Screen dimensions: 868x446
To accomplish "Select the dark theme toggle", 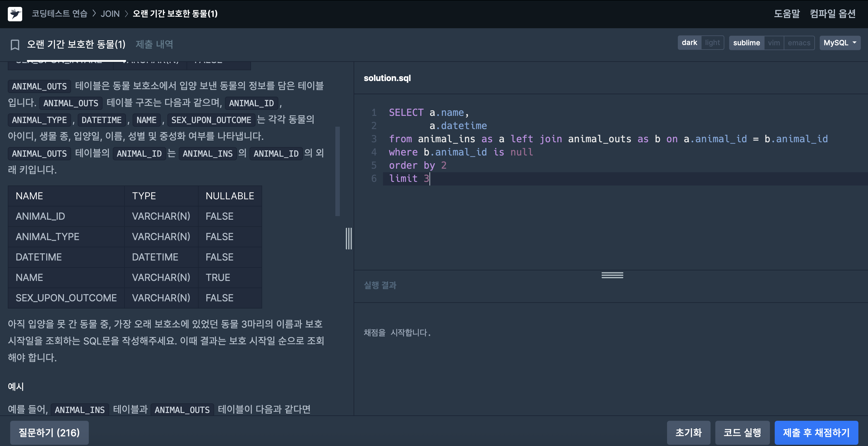I will pos(689,43).
